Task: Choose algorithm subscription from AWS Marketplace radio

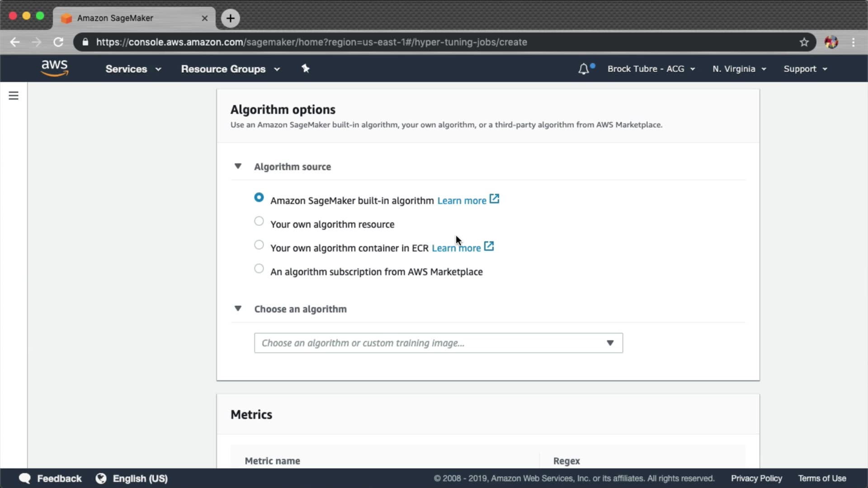Action: pyautogui.click(x=259, y=269)
